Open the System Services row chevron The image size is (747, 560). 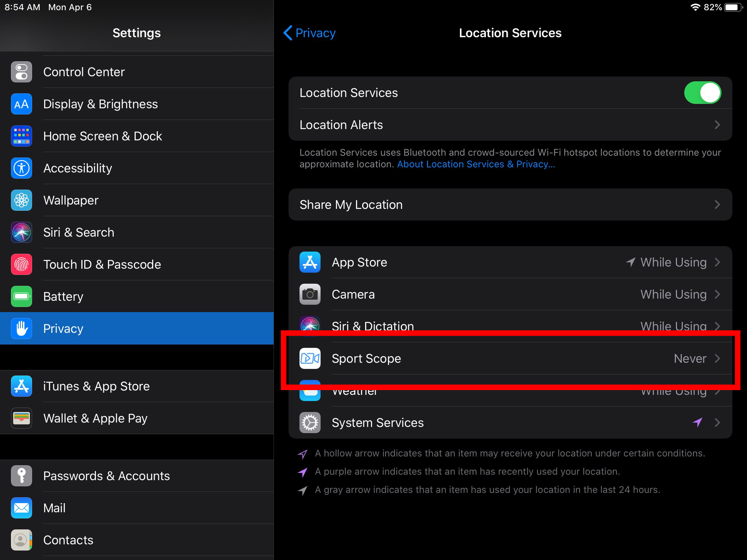tap(717, 423)
